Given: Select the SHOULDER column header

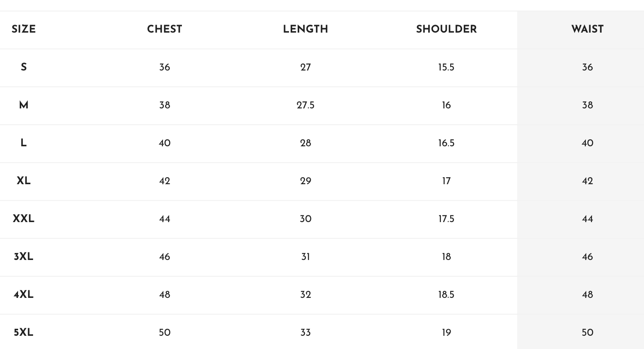Looking at the screenshot, I should (x=446, y=30).
